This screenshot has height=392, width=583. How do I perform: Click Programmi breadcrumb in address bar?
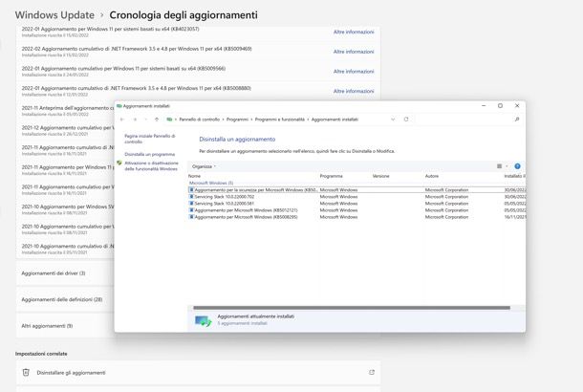point(237,120)
